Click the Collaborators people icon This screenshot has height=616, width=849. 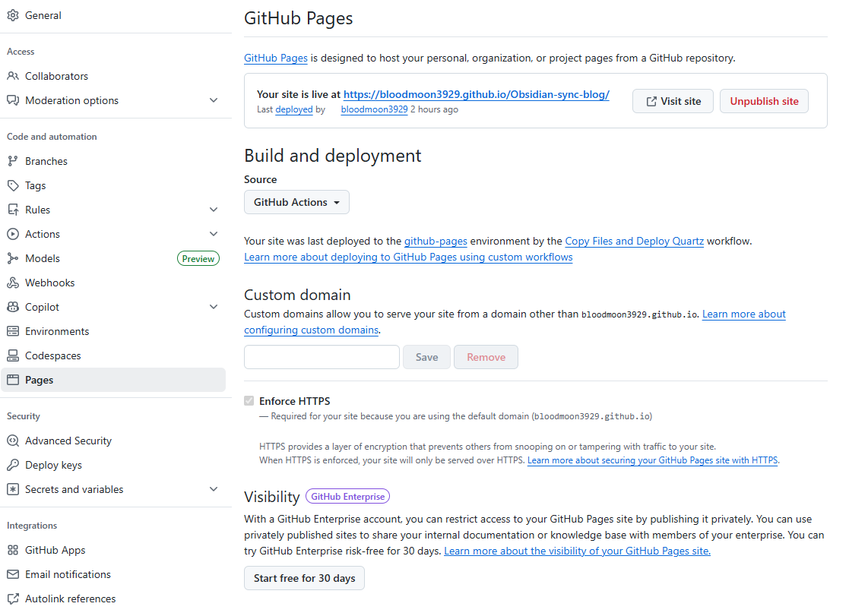click(x=13, y=76)
